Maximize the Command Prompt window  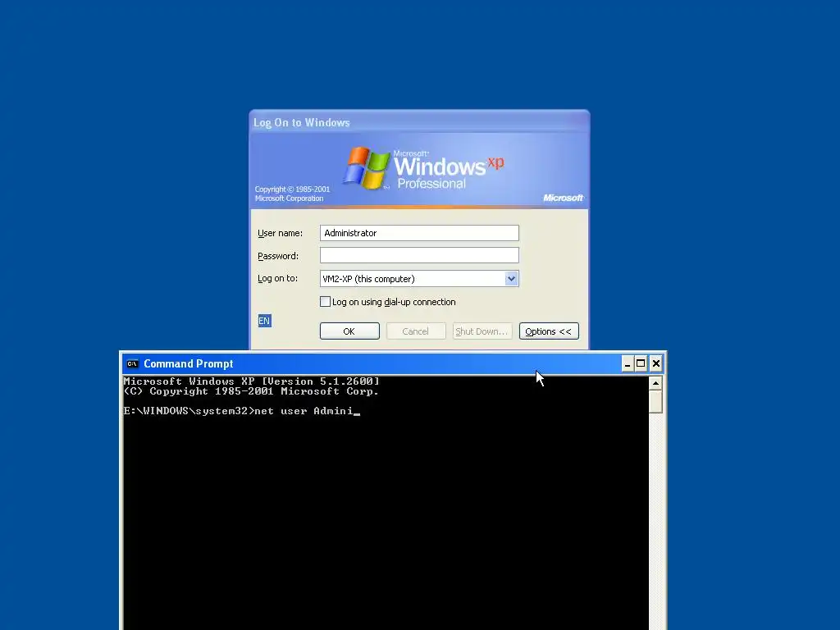641,363
